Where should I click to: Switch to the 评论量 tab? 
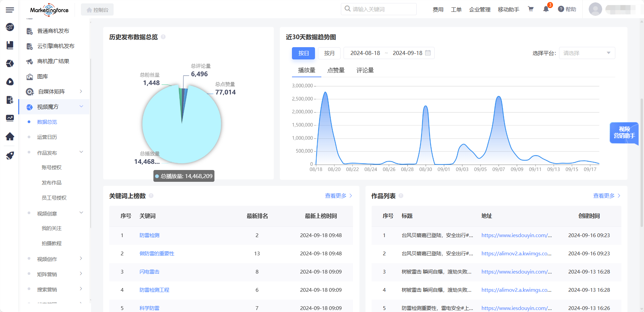tap(365, 70)
